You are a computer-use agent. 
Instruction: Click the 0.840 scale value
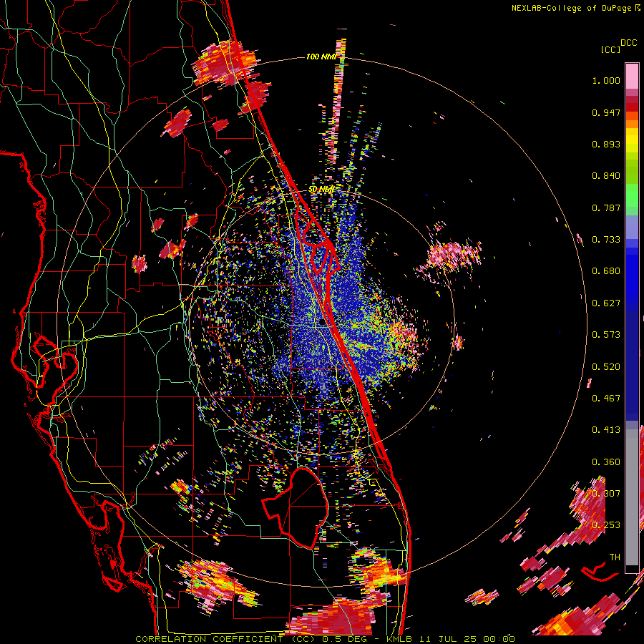606,176
